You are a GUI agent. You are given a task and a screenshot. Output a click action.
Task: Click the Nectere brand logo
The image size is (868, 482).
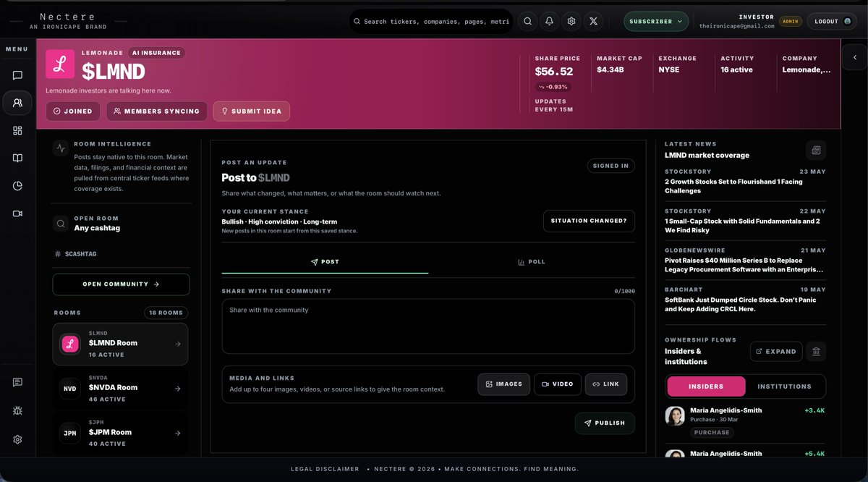(68, 20)
